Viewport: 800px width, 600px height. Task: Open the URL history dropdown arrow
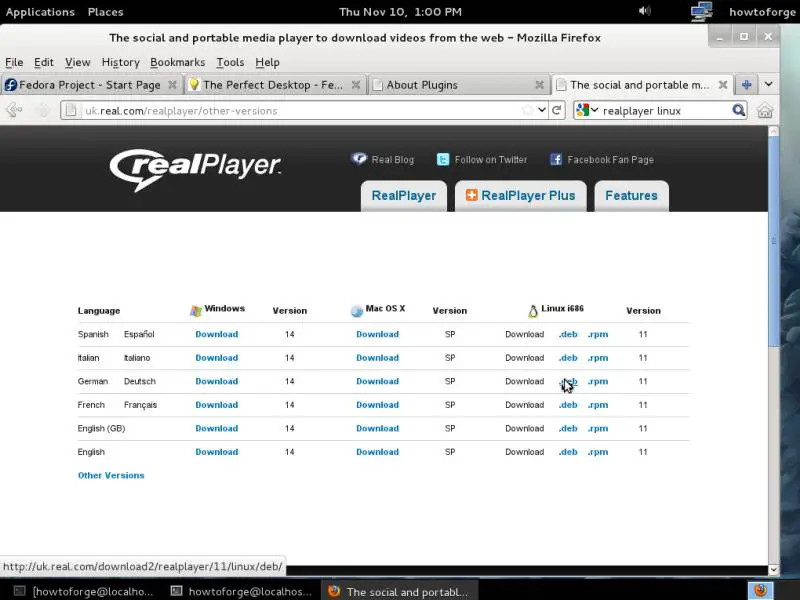[541, 110]
